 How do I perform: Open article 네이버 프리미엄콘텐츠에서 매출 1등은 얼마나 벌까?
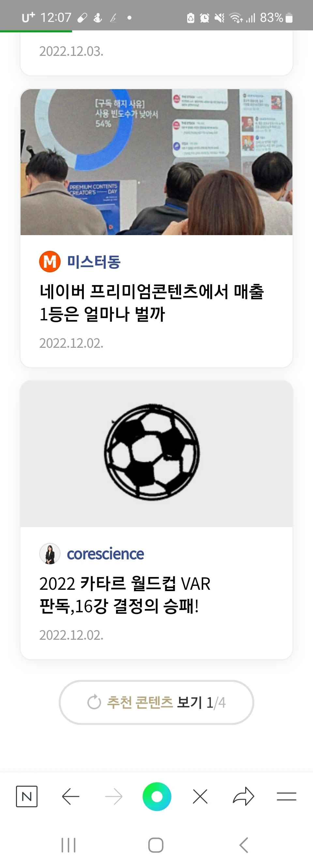pos(152,303)
